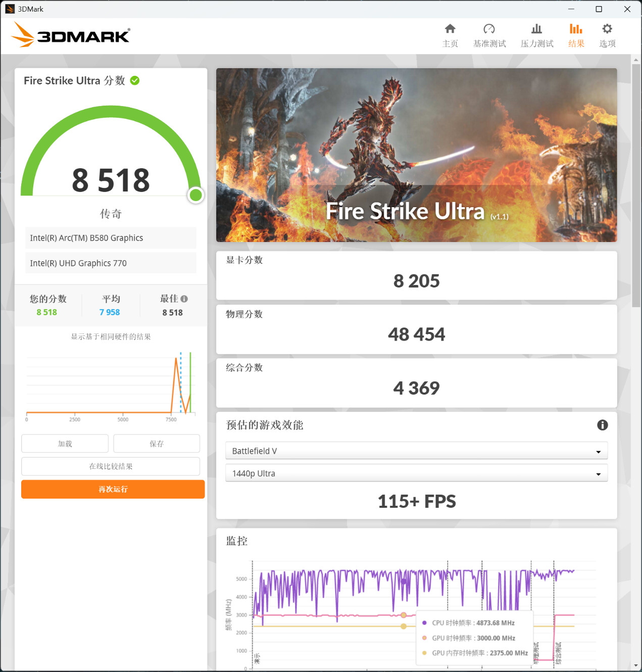Click the Fire Strike Ultra banner image
This screenshot has width=642, height=672.
(416, 155)
